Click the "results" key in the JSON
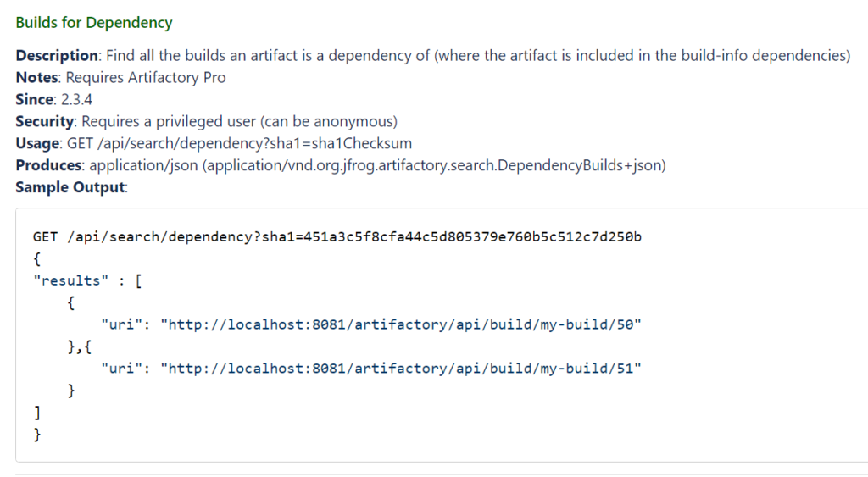The width and height of the screenshot is (868, 477). (66, 280)
